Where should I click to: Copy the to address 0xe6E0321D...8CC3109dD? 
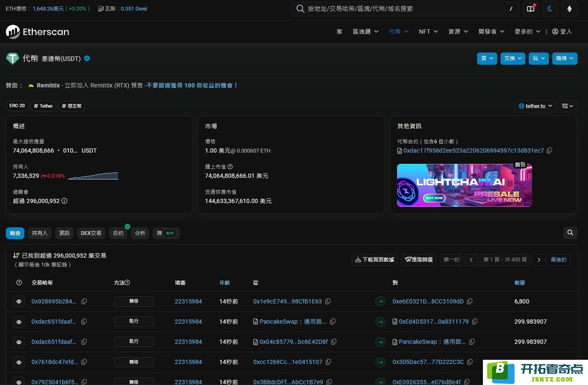click(470, 301)
